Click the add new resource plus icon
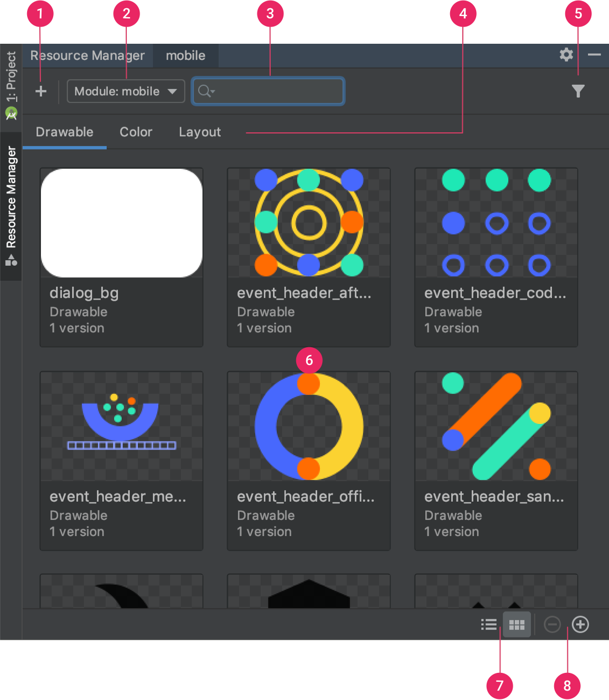609x700 pixels. tap(41, 91)
